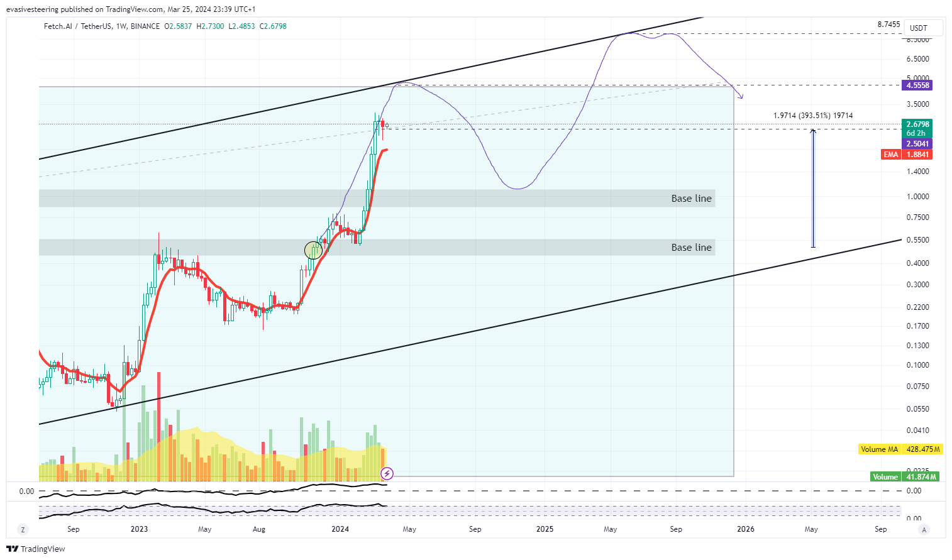The width and height of the screenshot is (952, 560).
Task: Click the 0.1000 price axis label
Action: click(x=917, y=365)
